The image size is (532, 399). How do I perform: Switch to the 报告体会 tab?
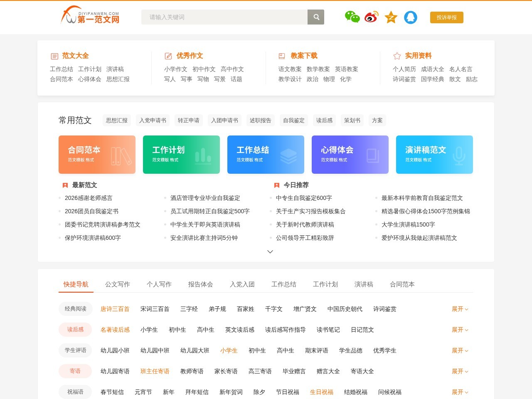pos(201,284)
